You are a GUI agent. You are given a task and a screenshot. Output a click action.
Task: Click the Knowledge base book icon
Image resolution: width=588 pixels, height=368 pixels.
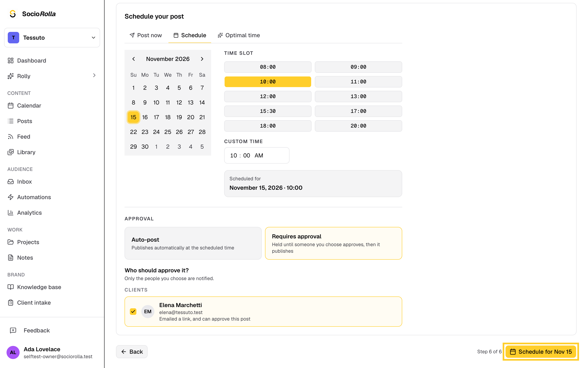click(x=10, y=287)
